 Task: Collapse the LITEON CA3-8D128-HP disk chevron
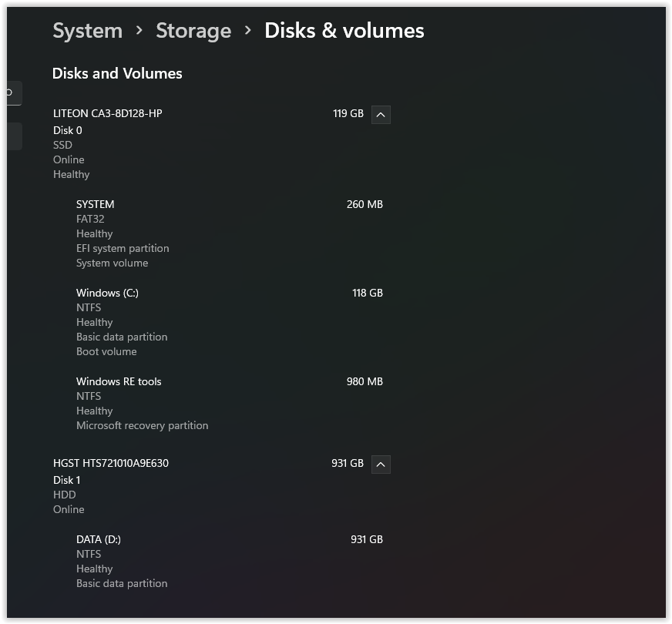point(381,115)
